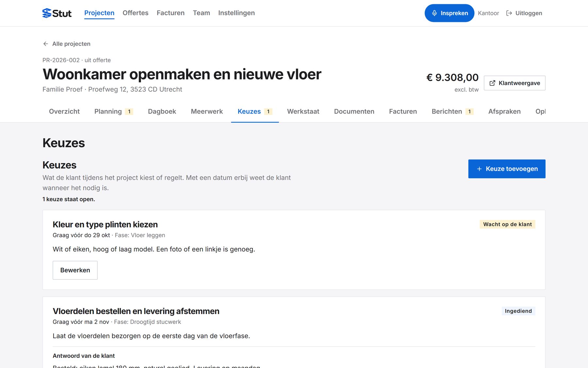This screenshot has height=368, width=588.
Task: Switch to the Afspraken tab
Action: [x=504, y=112]
